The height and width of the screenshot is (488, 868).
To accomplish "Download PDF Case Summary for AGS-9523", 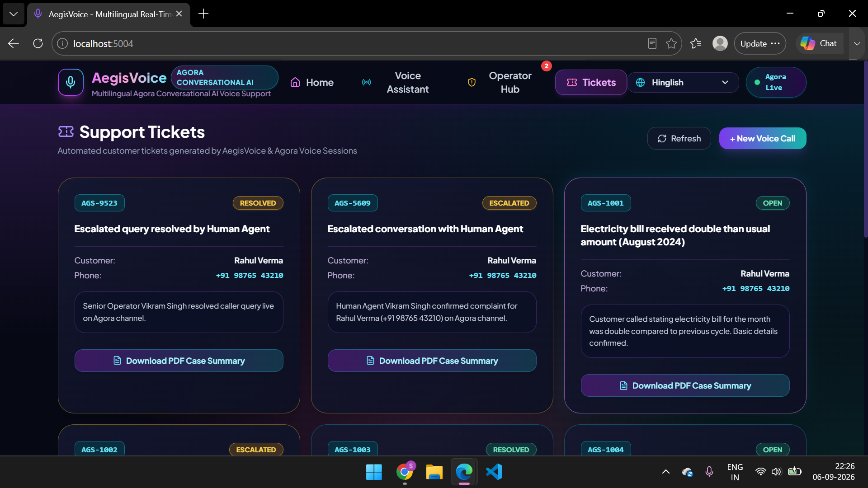I will coord(179,361).
